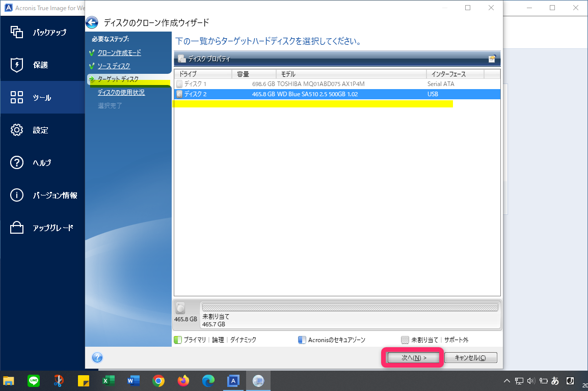
Task: Click the ディスクプロパティ header icon
Action: (x=181, y=59)
